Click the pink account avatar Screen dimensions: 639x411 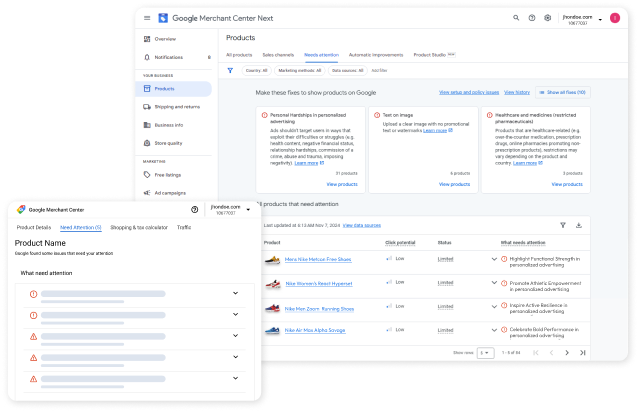pos(615,18)
